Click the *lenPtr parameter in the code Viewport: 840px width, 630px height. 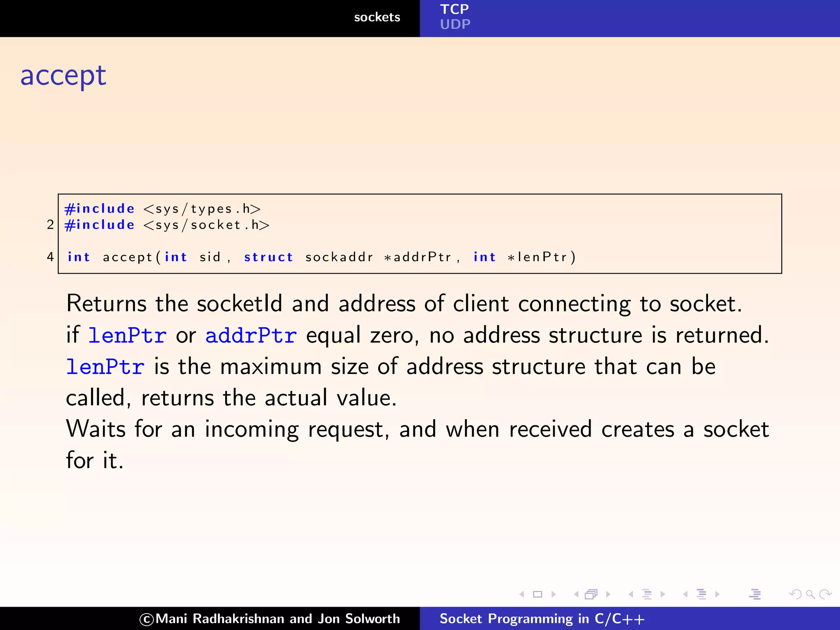[537, 257]
